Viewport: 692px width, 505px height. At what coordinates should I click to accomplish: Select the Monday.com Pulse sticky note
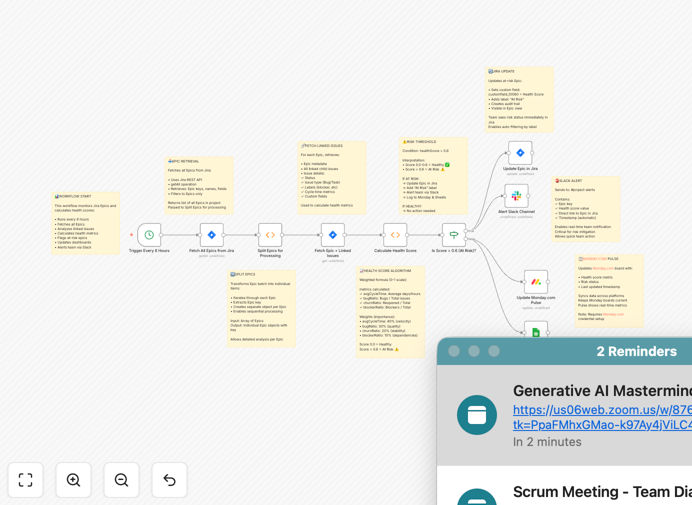point(609,291)
